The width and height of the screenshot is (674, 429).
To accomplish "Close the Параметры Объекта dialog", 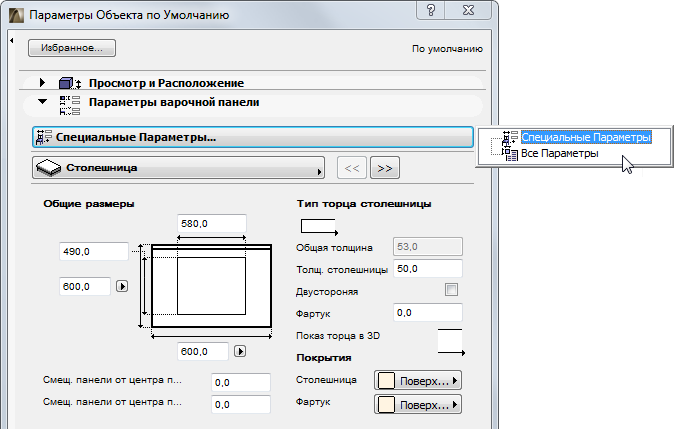I will (468, 10).
